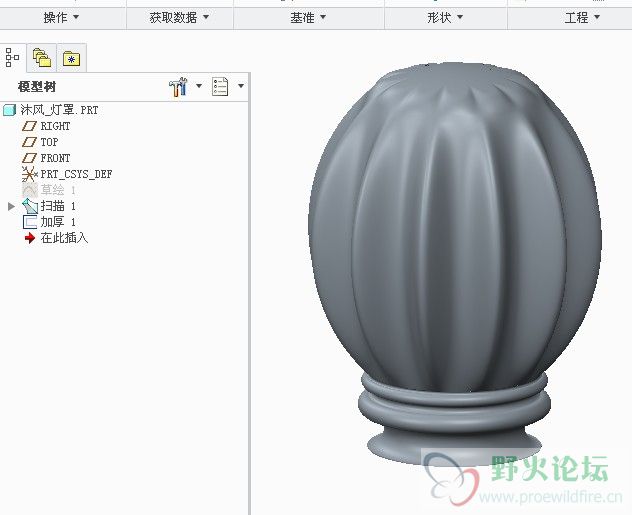
Task: Click the coordinate system icon beside PRT_CSYS_DEF
Action: (x=29, y=174)
